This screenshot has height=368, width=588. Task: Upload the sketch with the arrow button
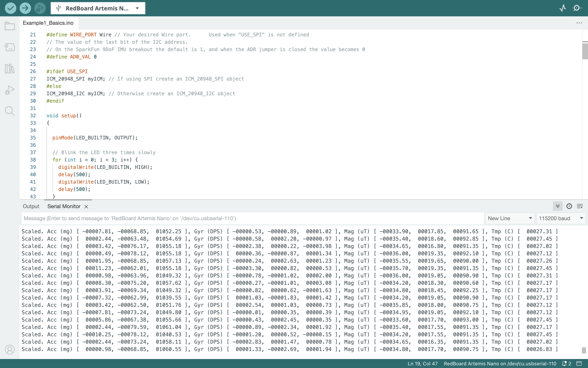pyautogui.click(x=25, y=8)
